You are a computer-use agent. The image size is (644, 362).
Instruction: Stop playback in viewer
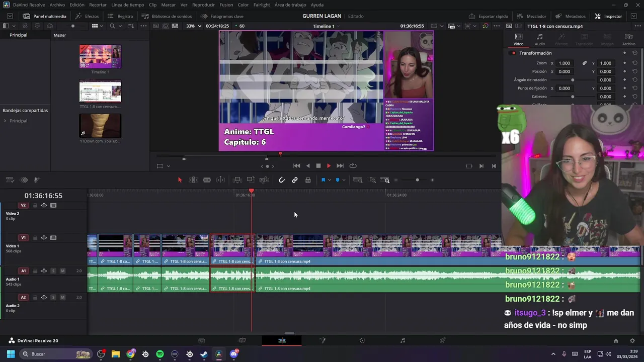pyautogui.click(x=318, y=166)
